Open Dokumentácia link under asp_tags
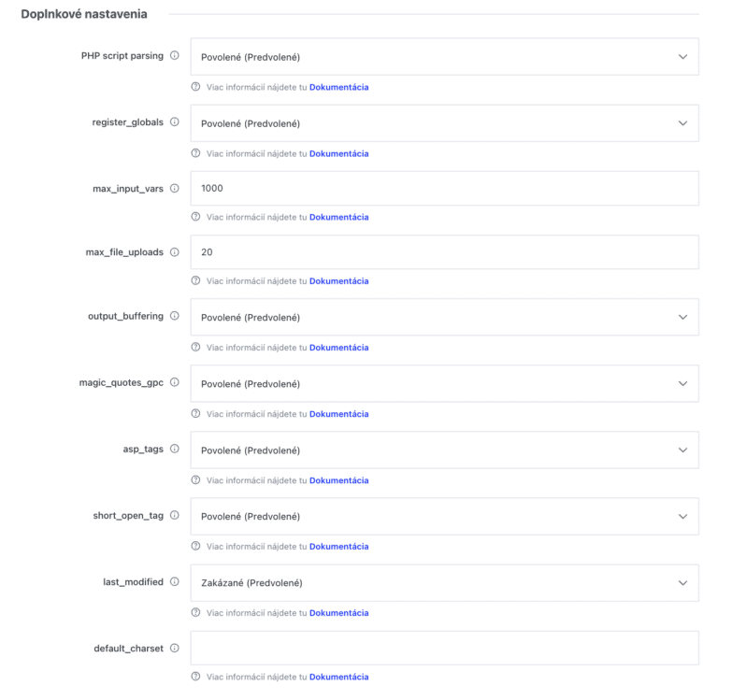This screenshot has width=732, height=700. coord(339,480)
